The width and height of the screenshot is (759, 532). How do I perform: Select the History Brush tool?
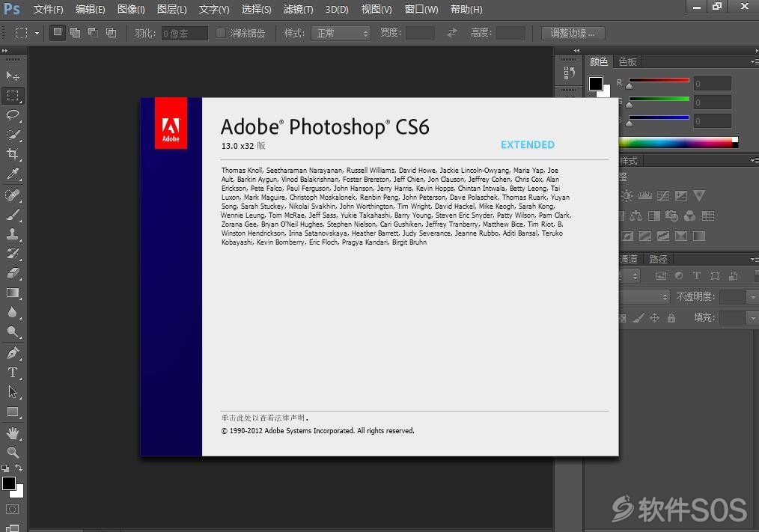pos(13,254)
